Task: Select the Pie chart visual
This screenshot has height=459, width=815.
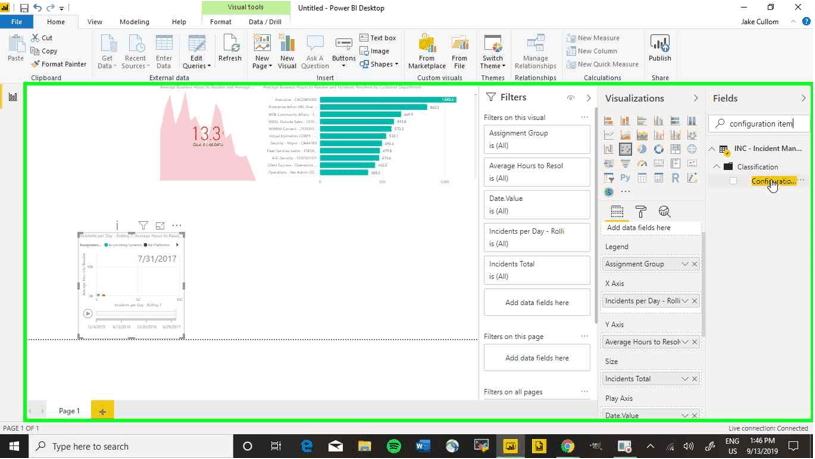Action: point(642,149)
